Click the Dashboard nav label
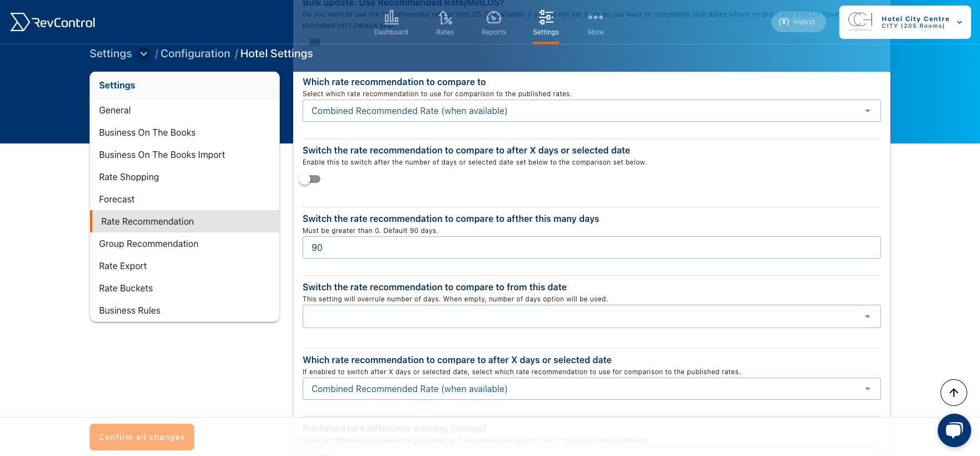The width and height of the screenshot is (980, 456). point(391,32)
